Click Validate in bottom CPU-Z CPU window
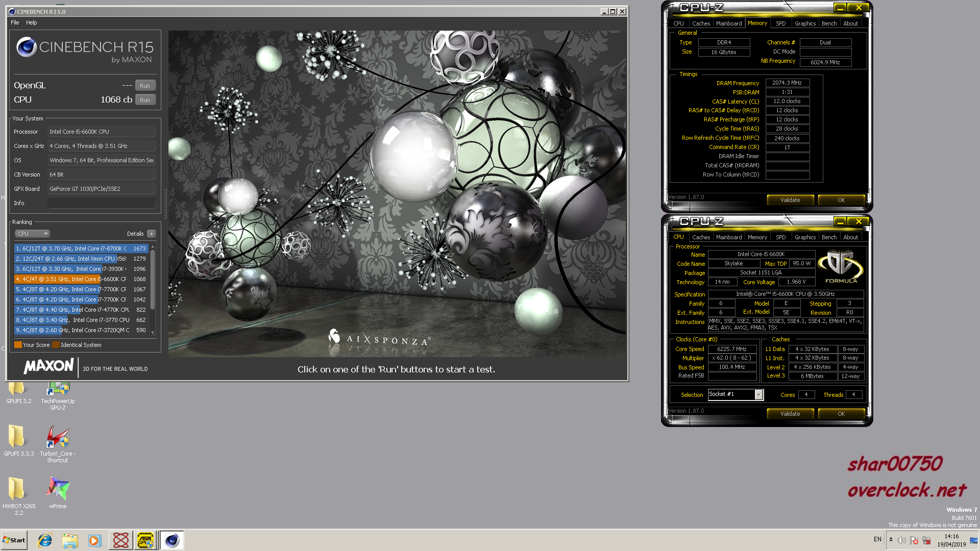The width and height of the screenshot is (980, 551). tap(790, 414)
